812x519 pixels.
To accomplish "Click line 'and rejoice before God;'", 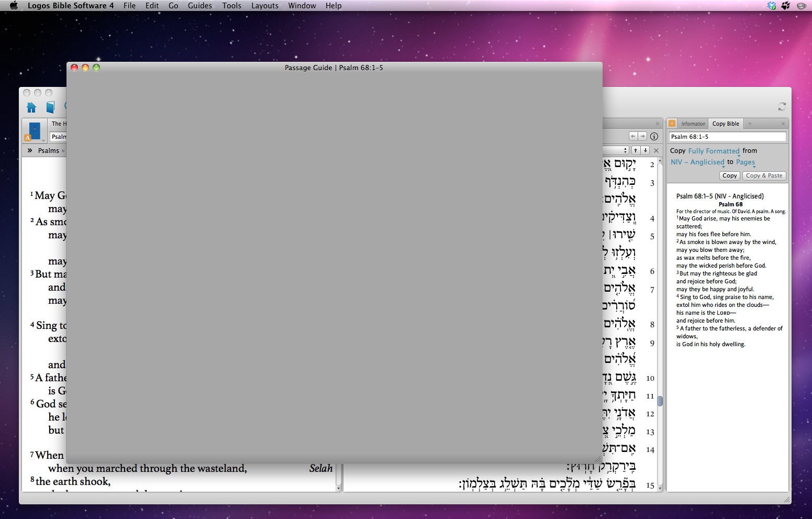I will tap(706, 282).
